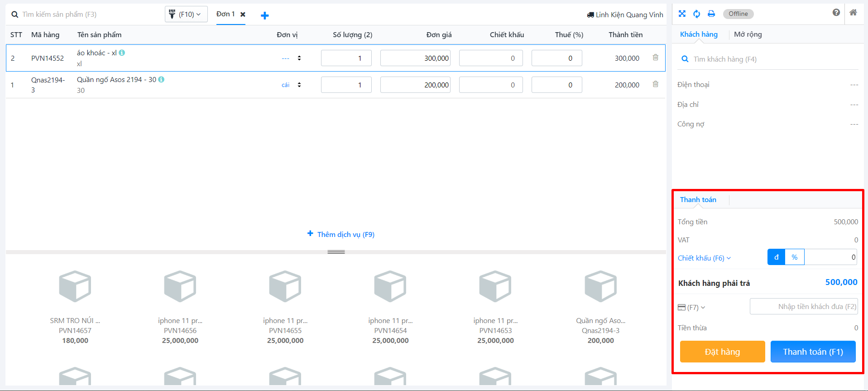Click the product search magnifier icon

[15, 14]
